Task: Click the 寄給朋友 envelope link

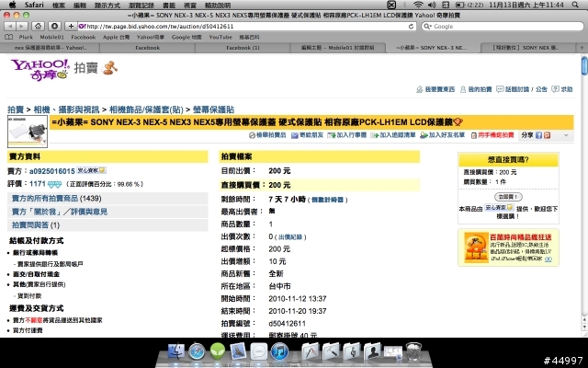Action: 307,135
